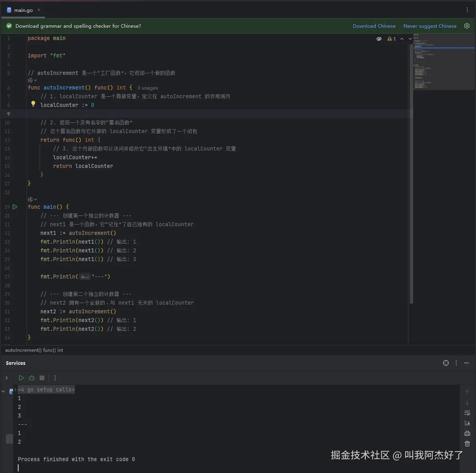Click the green check icon in notification banner
This screenshot has width=476, height=473.
(9, 26)
